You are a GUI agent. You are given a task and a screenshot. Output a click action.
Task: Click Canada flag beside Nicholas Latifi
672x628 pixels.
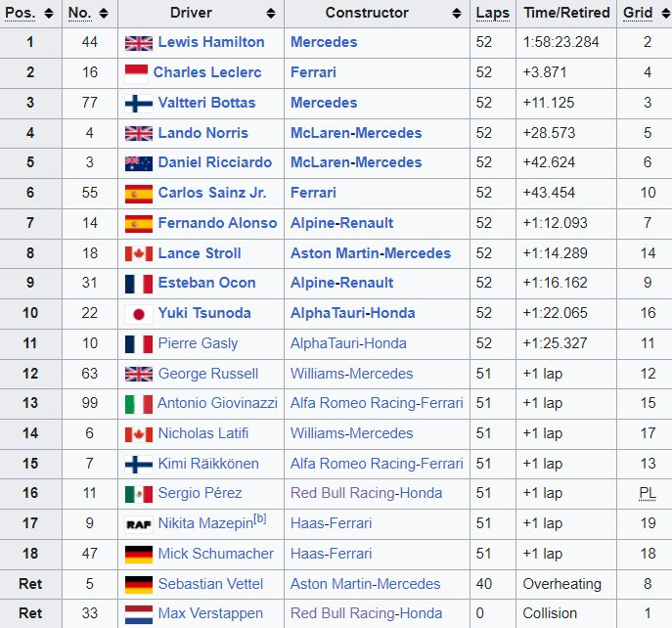pos(139,434)
